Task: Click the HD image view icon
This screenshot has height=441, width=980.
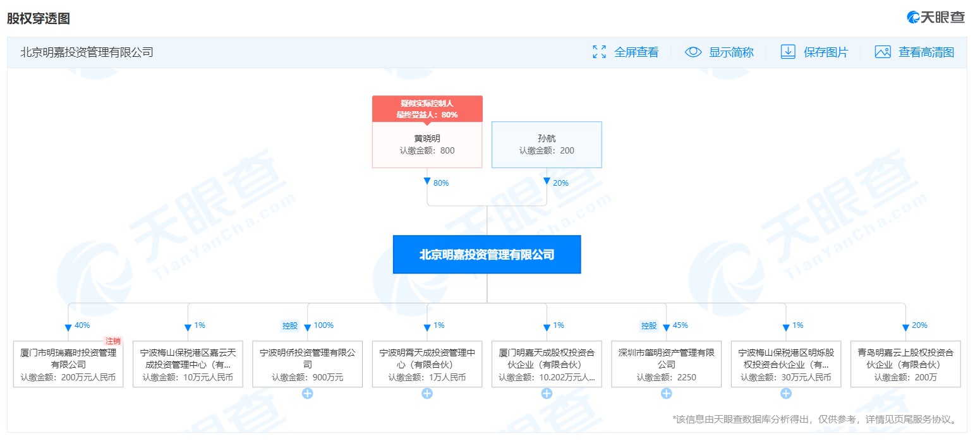Action: (x=883, y=52)
